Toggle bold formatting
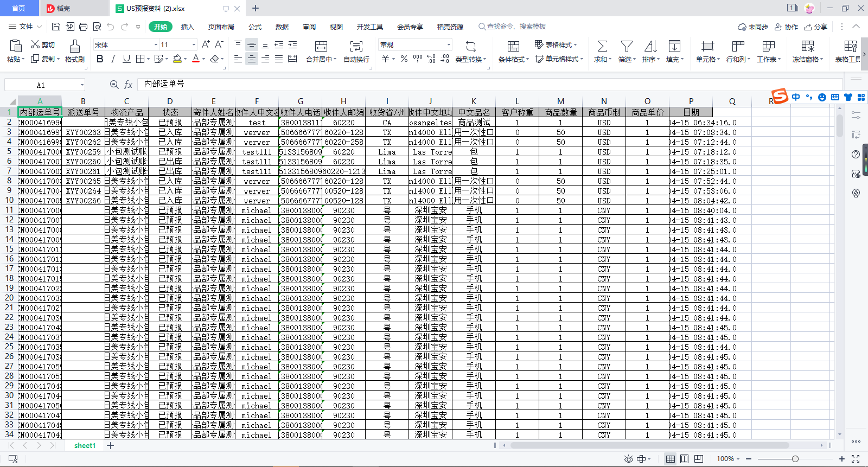This screenshot has height=467, width=868. click(100, 59)
